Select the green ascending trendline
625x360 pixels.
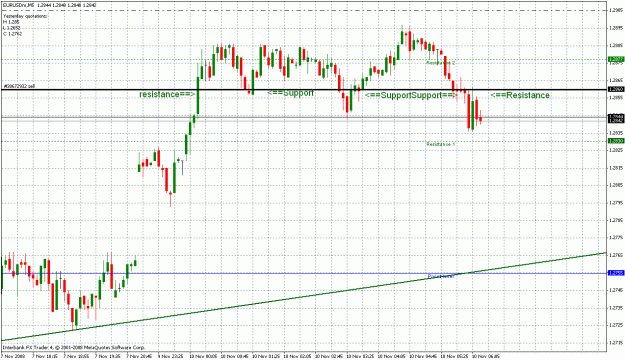[303, 297]
